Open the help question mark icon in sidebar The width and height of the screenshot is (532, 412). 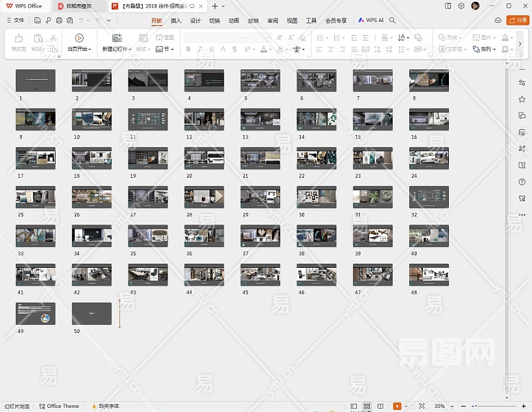pos(522,182)
